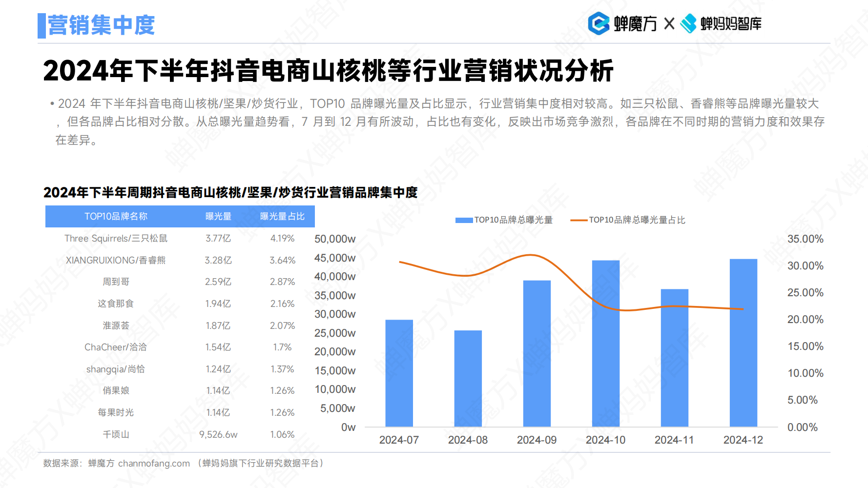Click the chart subtitle 营销品牌集中度

(373, 192)
